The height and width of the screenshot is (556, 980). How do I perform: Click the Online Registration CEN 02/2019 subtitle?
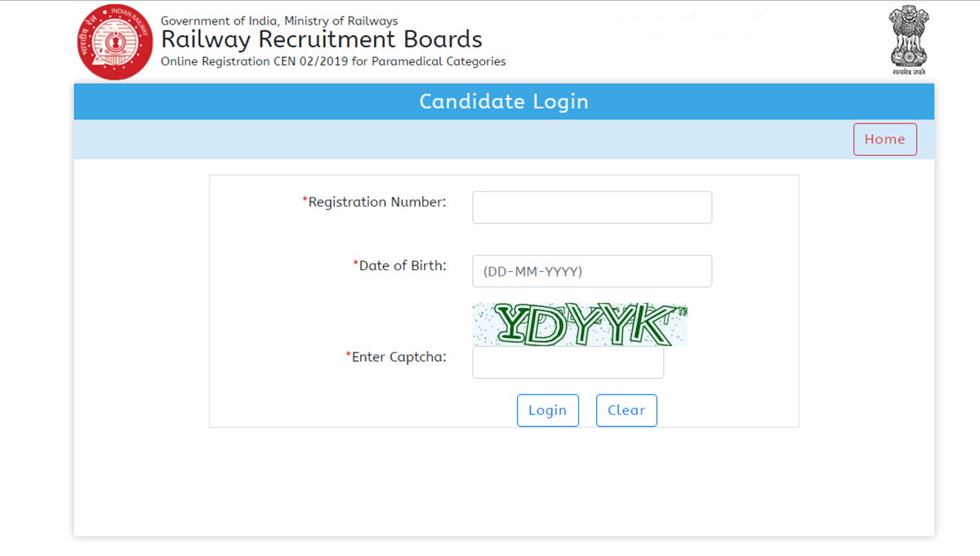[333, 61]
